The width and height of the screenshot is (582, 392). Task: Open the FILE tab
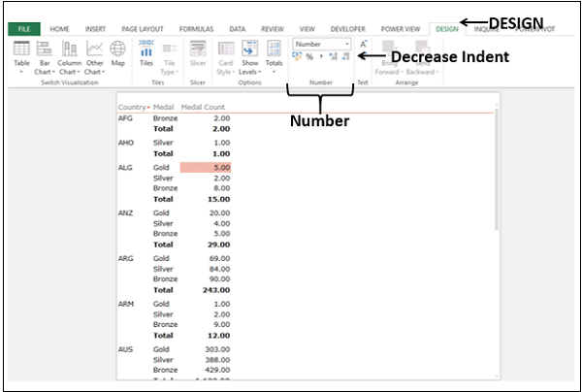coord(23,29)
